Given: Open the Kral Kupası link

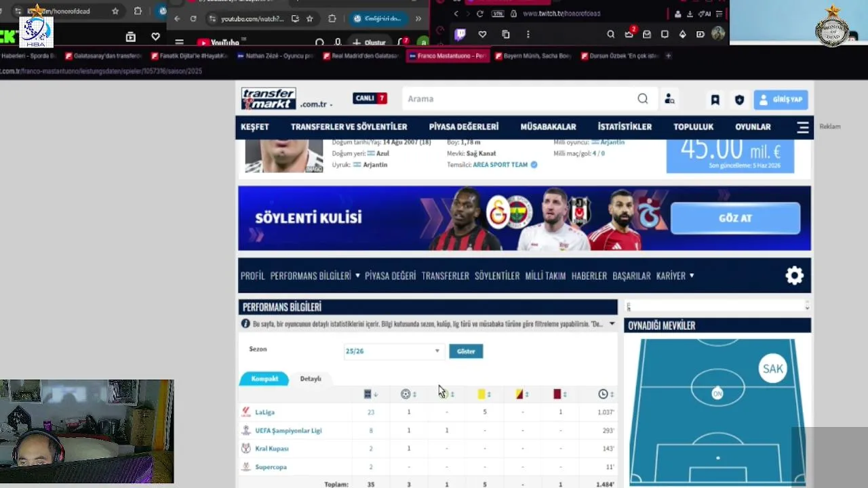Looking at the screenshot, I should coord(272,449).
